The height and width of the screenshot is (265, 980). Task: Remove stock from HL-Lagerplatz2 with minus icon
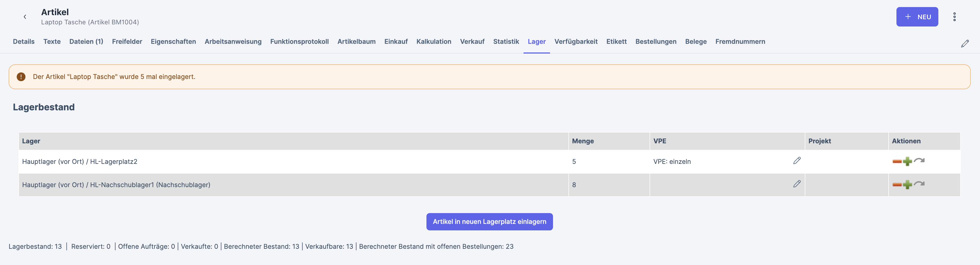click(x=897, y=162)
